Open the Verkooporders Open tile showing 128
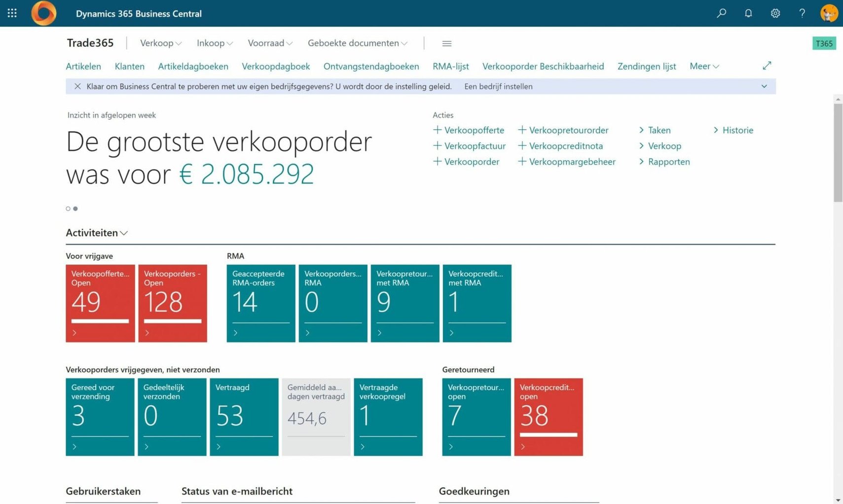The image size is (843, 504). pyautogui.click(x=173, y=303)
